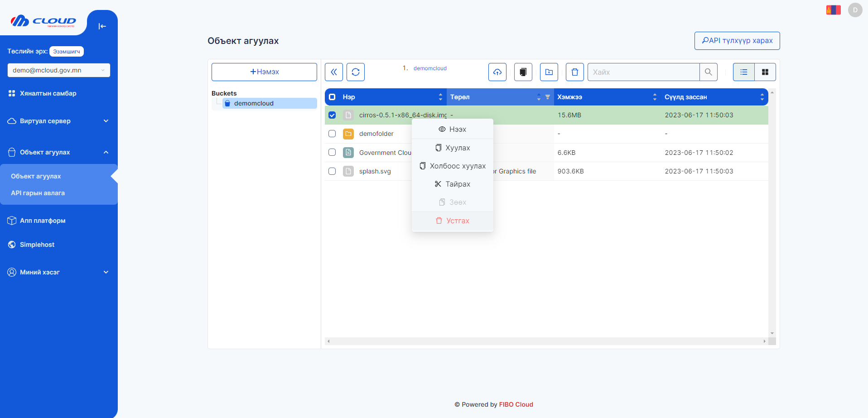Uncheck the cirros disk image checkbox
The width and height of the screenshot is (868, 418).
click(x=332, y=115)
